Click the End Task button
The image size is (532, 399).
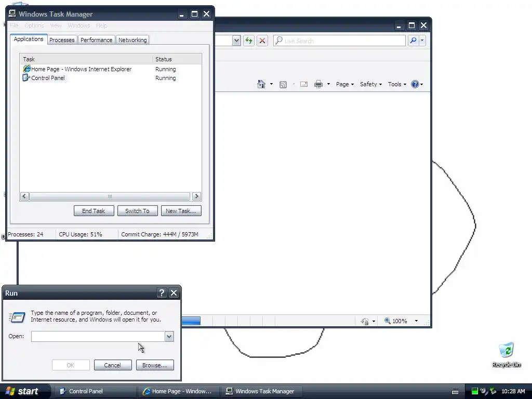coord(94,211)
